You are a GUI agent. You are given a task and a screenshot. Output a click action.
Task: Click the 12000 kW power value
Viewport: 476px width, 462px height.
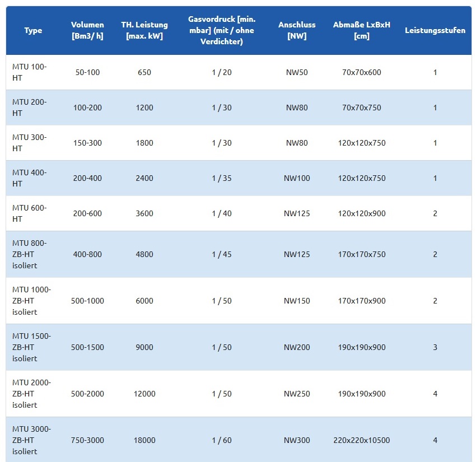[x=144, y=394]
